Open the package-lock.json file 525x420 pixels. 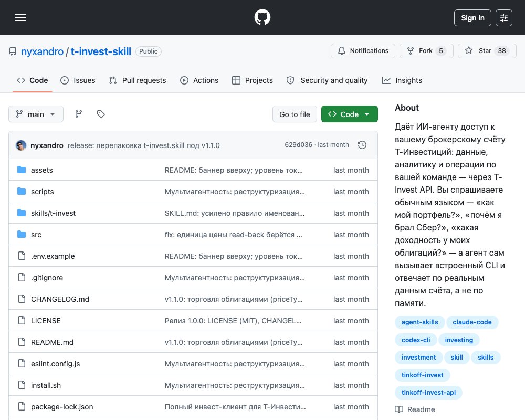[x=62, y=407]
